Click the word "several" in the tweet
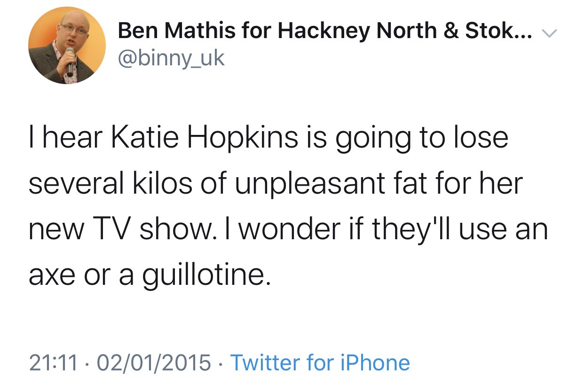The image size is (584, 392). (75, 183)
